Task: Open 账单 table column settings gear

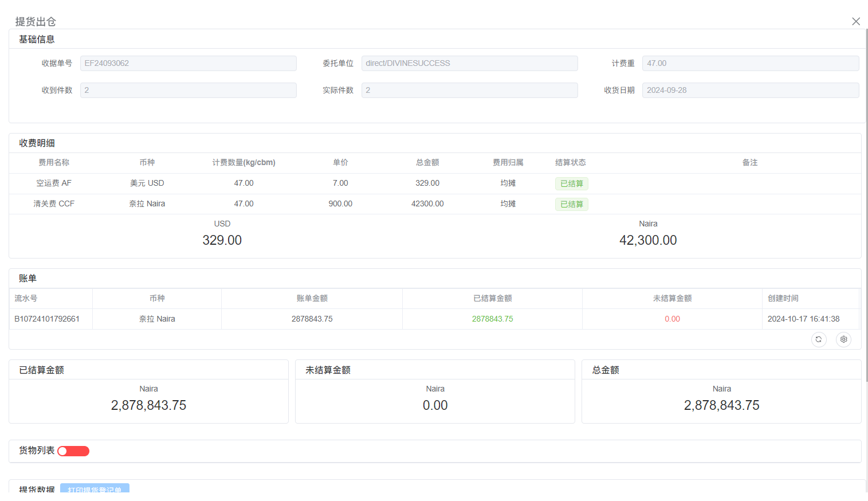Action: point(844,339)
